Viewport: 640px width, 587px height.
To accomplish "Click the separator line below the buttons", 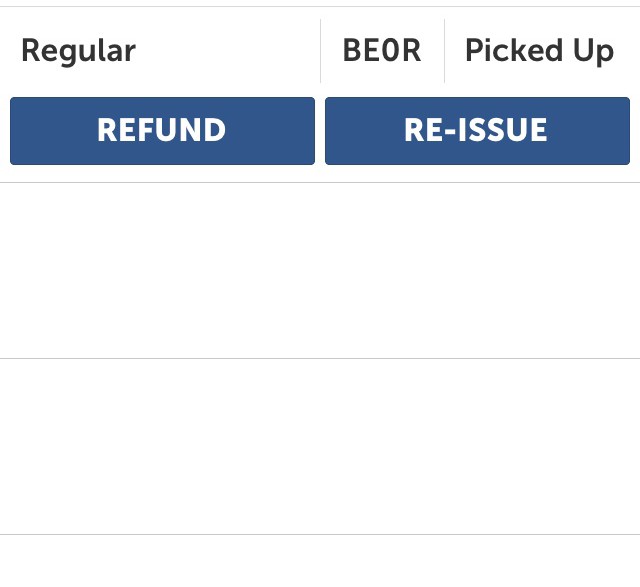I will [x=320, y=182].
